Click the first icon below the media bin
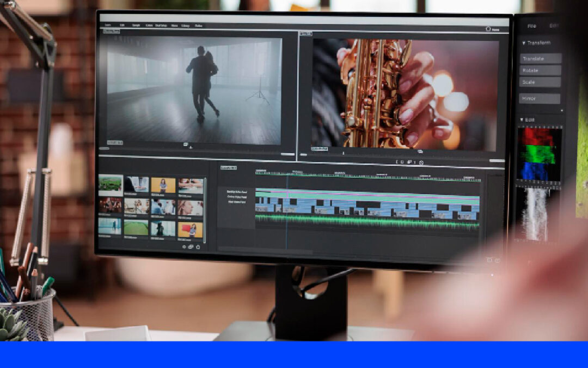 184,247
